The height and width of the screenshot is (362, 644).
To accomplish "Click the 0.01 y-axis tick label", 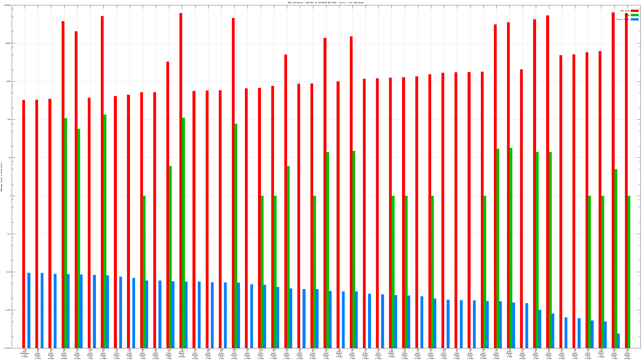I will (9, 272).
